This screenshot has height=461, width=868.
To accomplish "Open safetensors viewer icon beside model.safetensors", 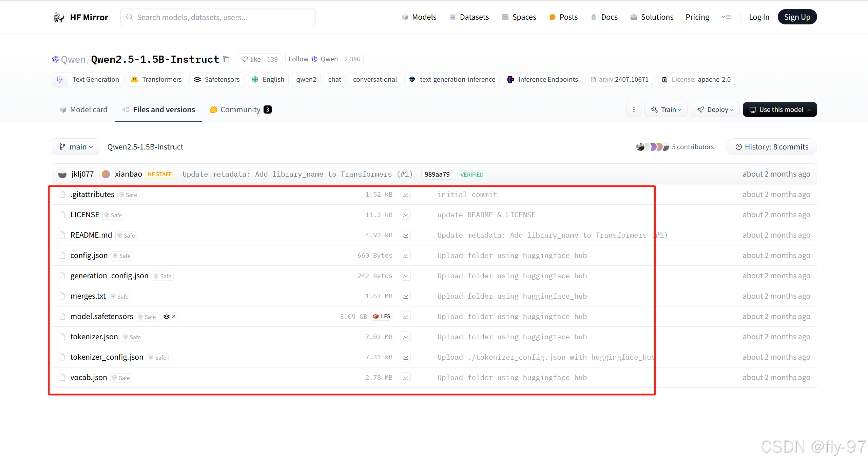I will point(169,317).
